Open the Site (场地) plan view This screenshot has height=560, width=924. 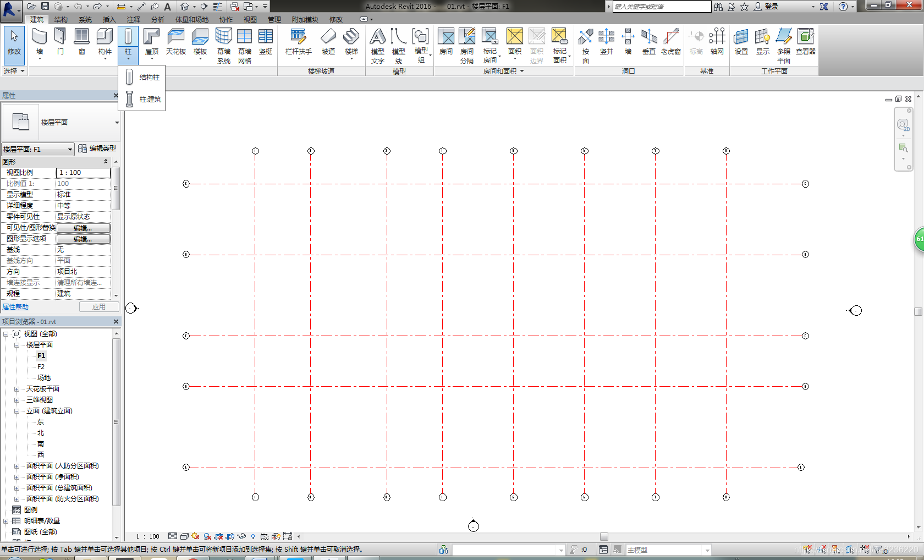(44, 378)
